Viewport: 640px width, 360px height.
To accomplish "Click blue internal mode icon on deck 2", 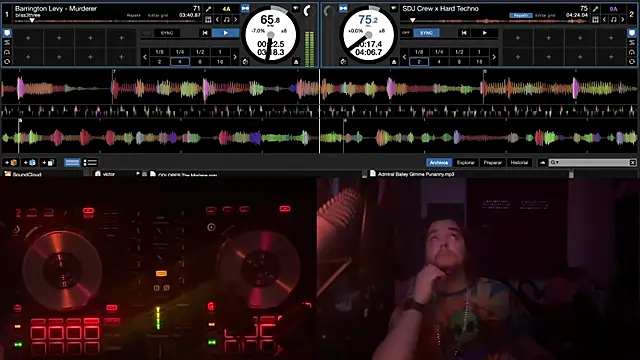I will [343, 8].
